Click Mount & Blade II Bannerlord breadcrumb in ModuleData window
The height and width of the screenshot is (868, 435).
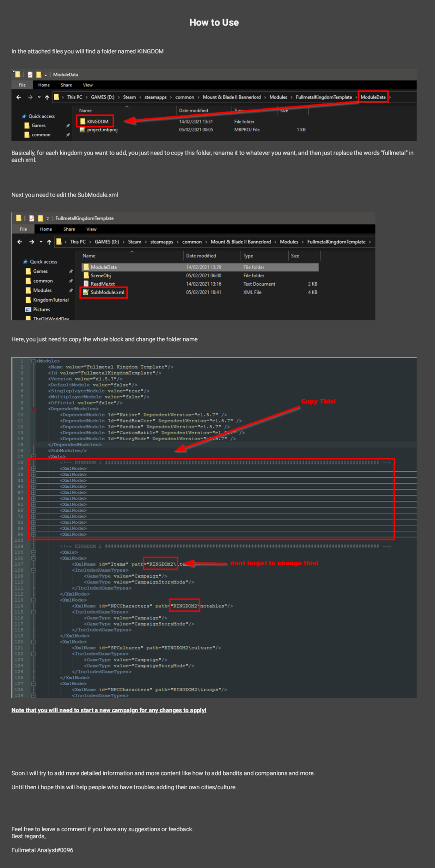[x=232, y=97]
